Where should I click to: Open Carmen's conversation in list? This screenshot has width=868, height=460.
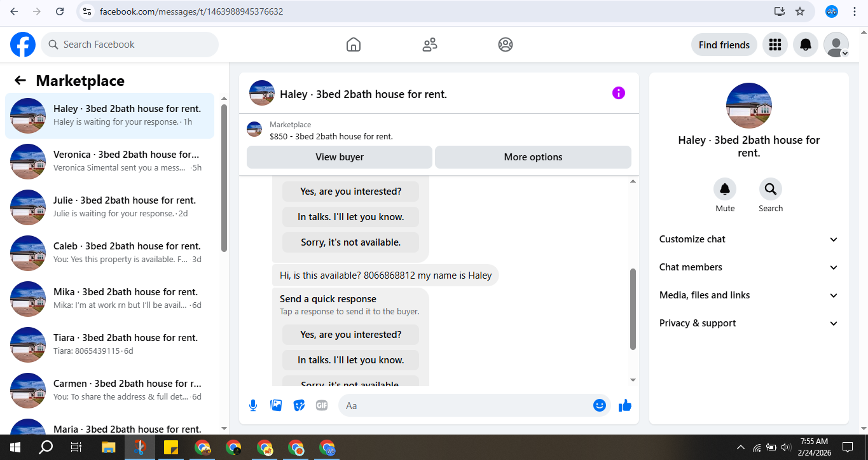(109, 391)
